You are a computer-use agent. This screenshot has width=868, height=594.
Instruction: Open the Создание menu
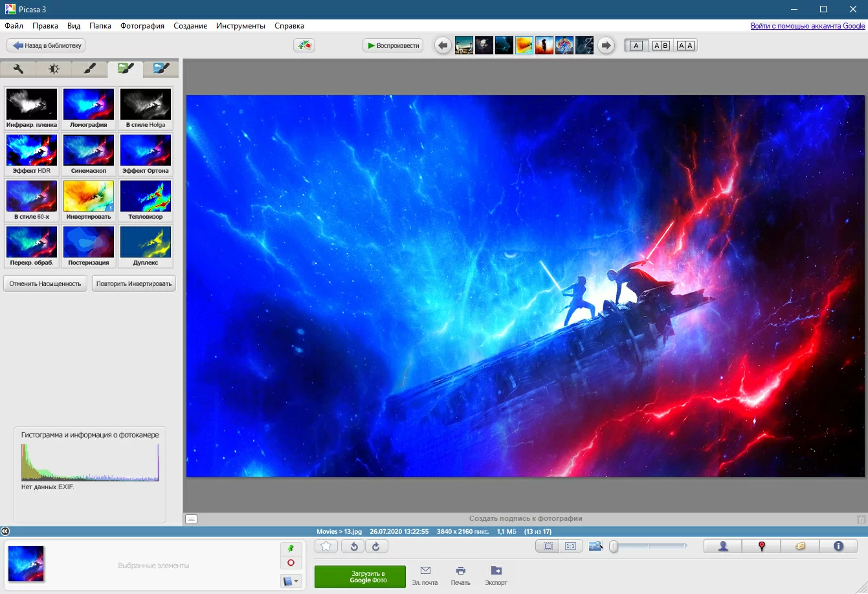190,26
